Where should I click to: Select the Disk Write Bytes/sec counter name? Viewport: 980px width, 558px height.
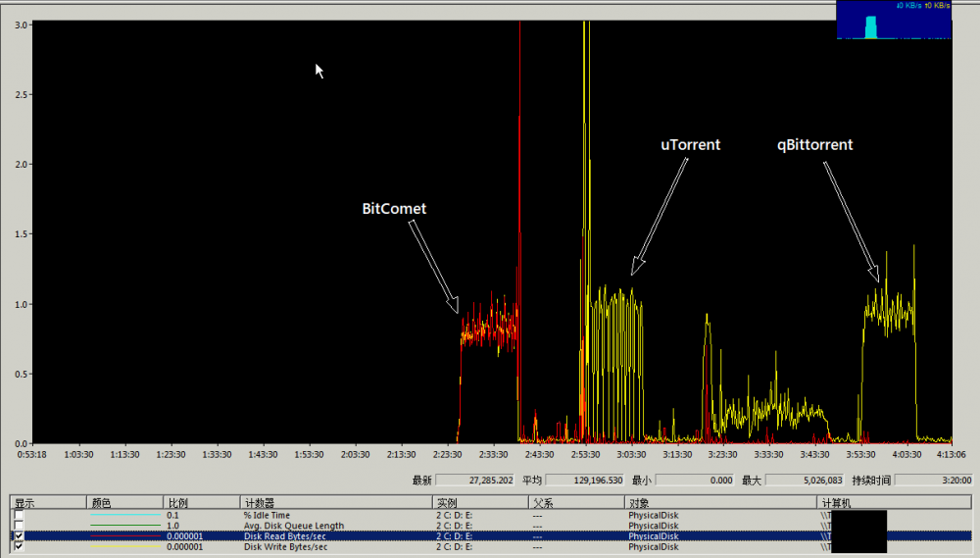click(x=285, y=546)
